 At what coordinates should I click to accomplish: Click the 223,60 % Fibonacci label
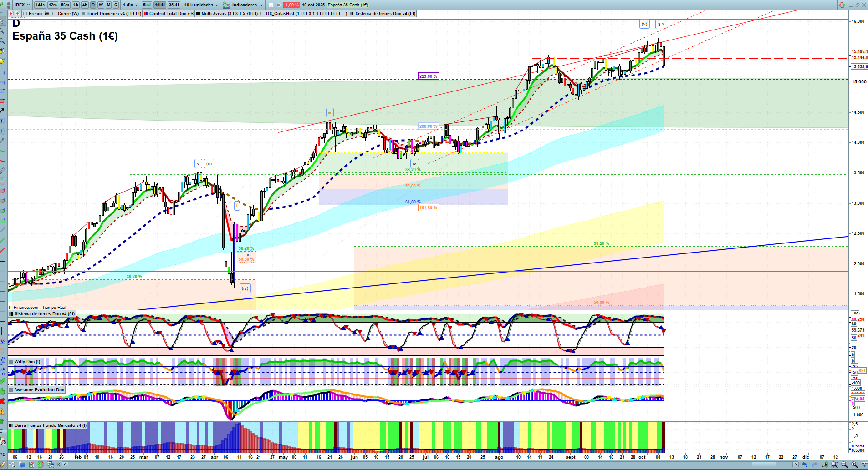click(x=428, y=76)
